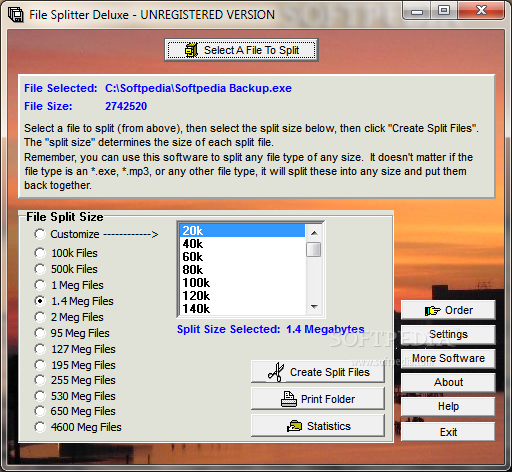Click the file size value 2742520
512x472 pixels.
[126, 106]
